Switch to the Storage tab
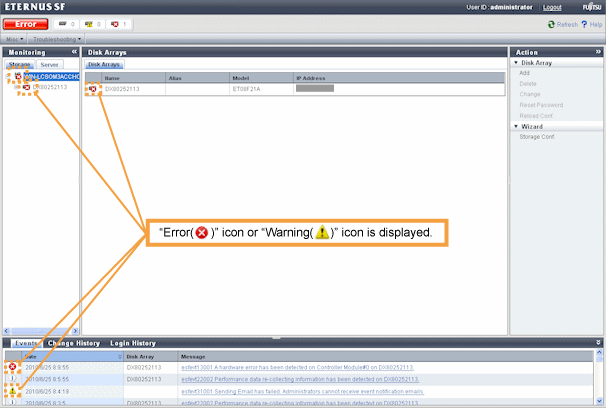Viewport: 606px width, 408px height. coord(19,65)
